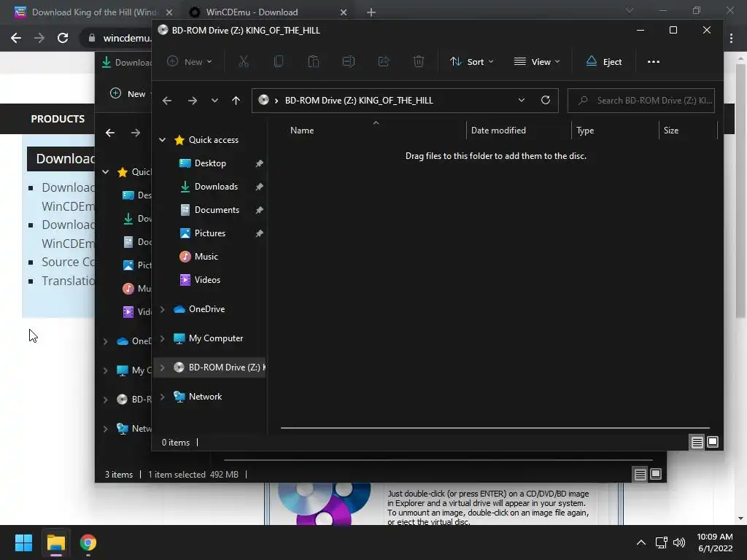
Task: Click the Copy icon in front Explorer toolbar
Action: (x=279, y=61)
